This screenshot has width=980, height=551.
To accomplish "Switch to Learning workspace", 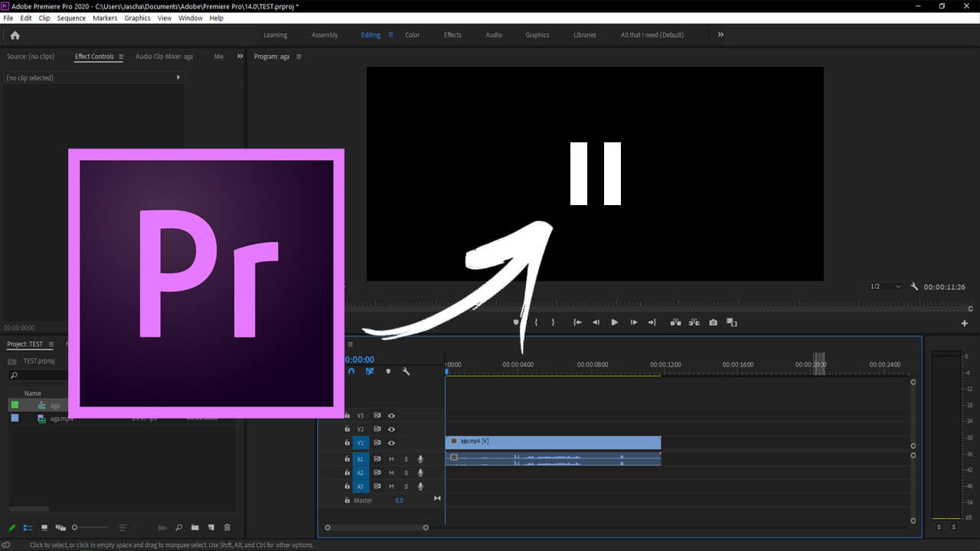I will pos(276,35).
